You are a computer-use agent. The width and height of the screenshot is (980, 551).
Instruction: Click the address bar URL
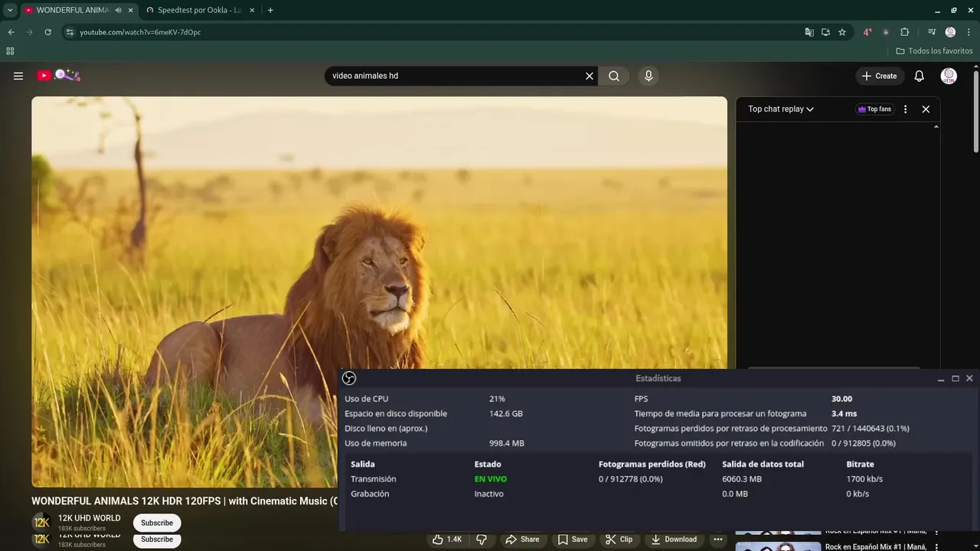click(x=140, y=32)
